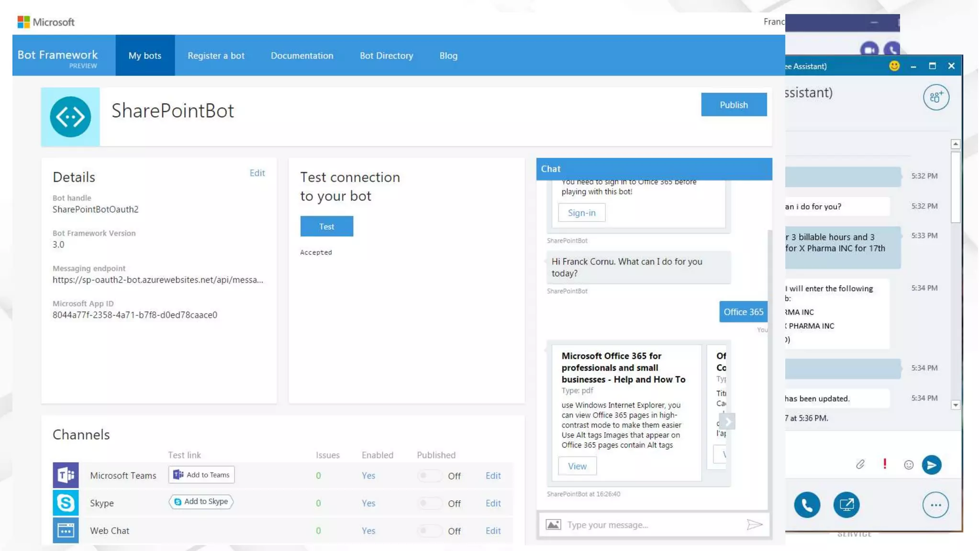
Task: Click the Web Chat channel icon
Action: tap(66, 530)
